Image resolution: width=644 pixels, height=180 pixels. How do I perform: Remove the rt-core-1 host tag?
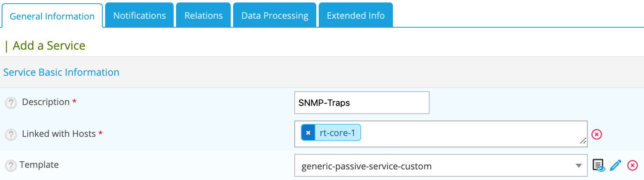coord(308,133)
